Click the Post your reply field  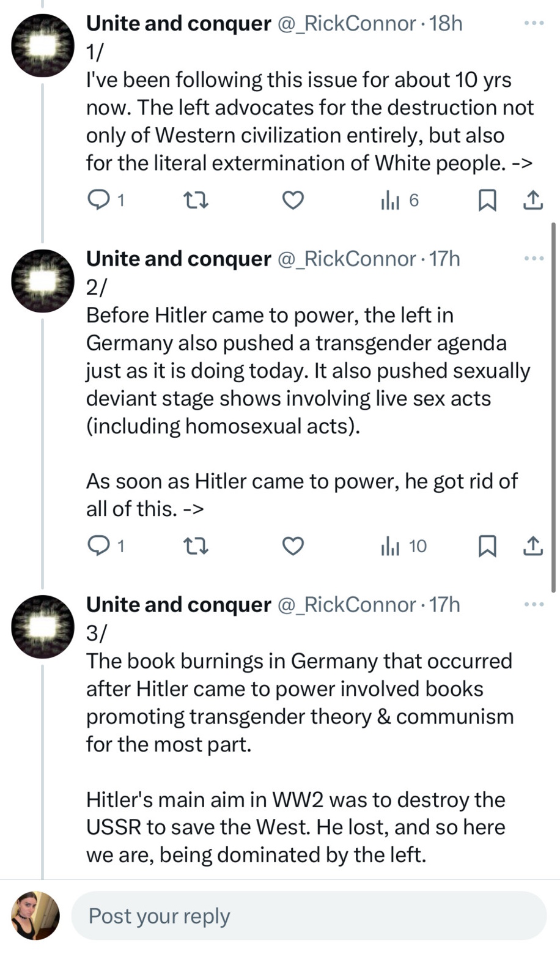pyautogui.click(x=309, y=915)
